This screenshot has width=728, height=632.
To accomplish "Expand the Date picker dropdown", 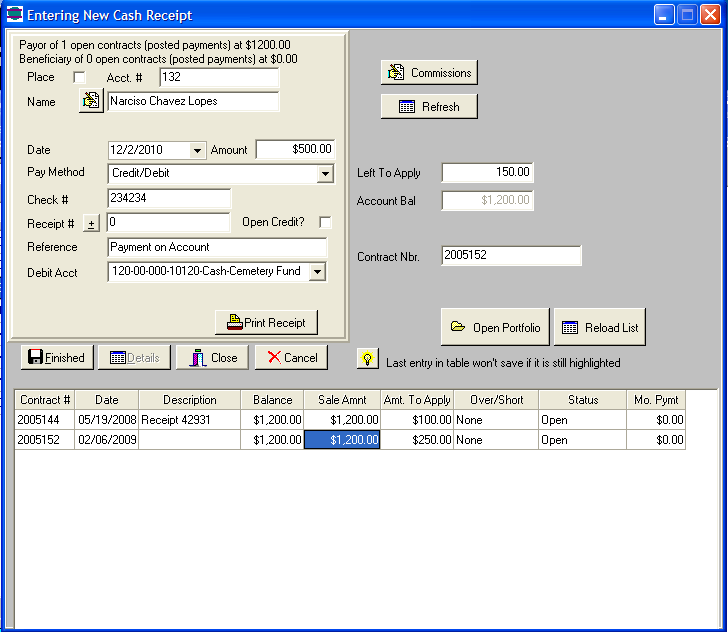I will click(x=197, y=150).
